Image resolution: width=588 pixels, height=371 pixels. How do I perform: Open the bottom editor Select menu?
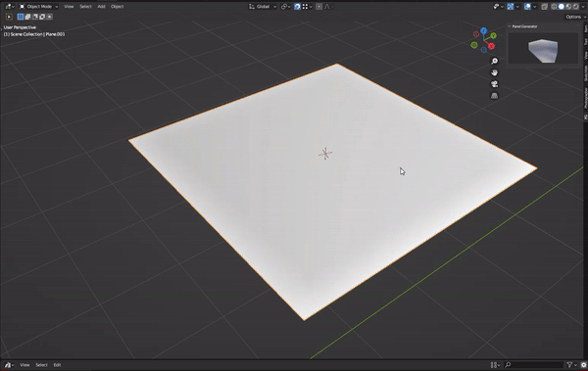click(41, 364)
